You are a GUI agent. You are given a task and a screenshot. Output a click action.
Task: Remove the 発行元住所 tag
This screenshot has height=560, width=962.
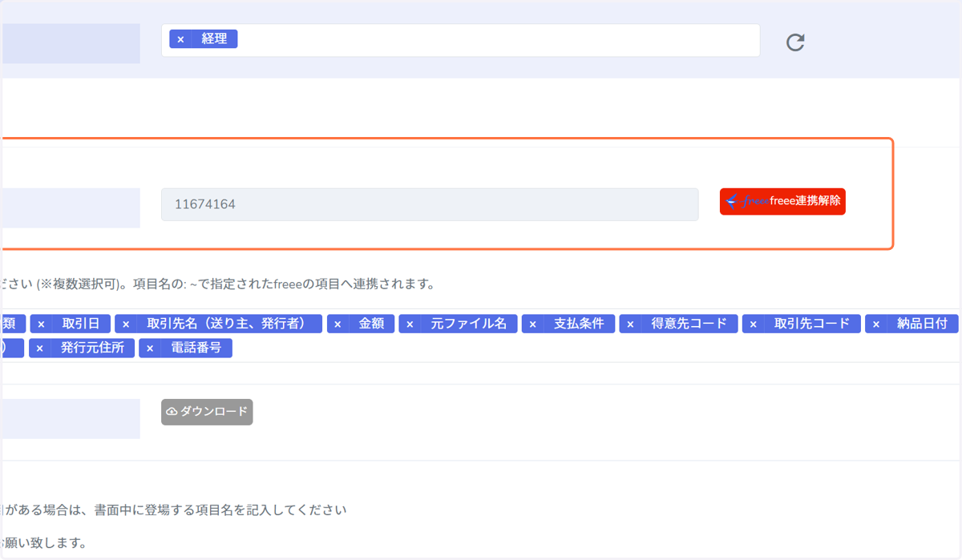[x=39, y=348]
